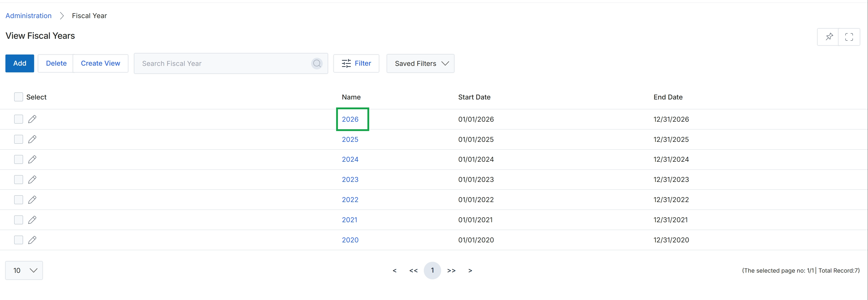Tick checkbox for 2026 row
Viewport: 868px width, 300px height.
(19, 119)
